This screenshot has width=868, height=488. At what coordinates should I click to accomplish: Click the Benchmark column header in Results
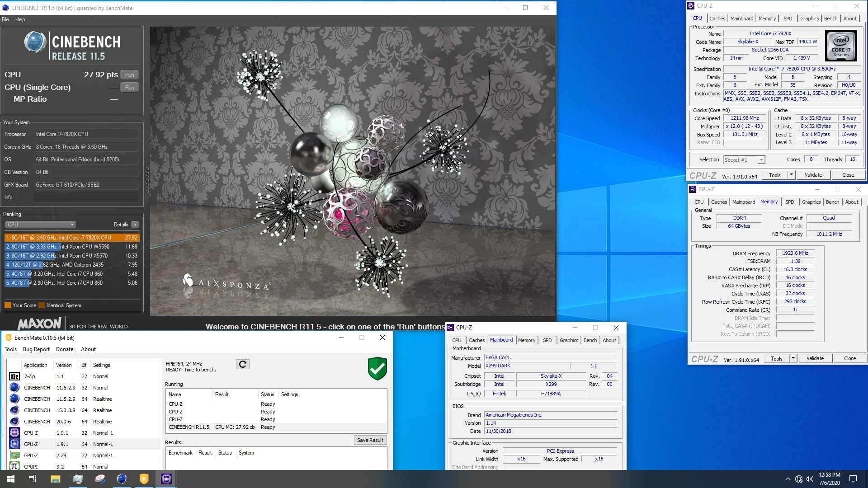tap(180, 453)
